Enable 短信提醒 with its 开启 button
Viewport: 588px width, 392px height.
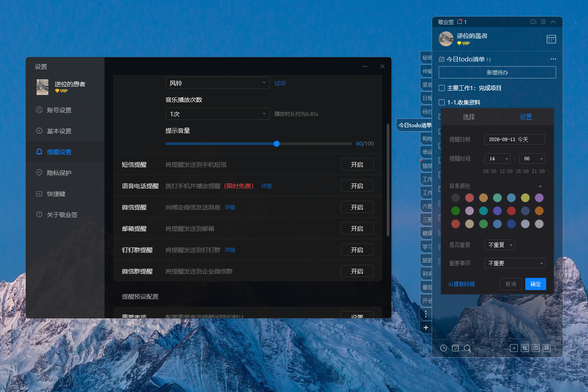click(x=357, y=165)
